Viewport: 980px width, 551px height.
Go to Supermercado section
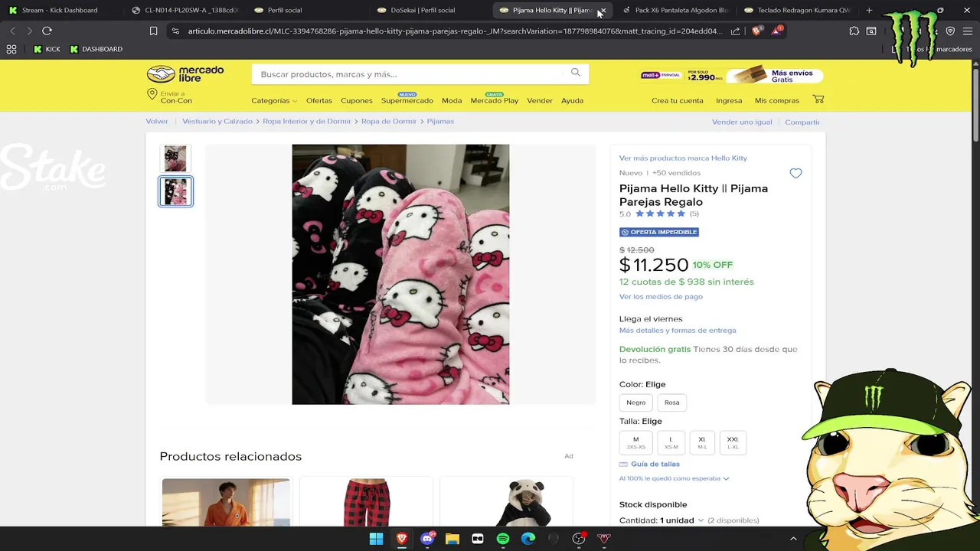pyautogui.click(x=407, y=100)
